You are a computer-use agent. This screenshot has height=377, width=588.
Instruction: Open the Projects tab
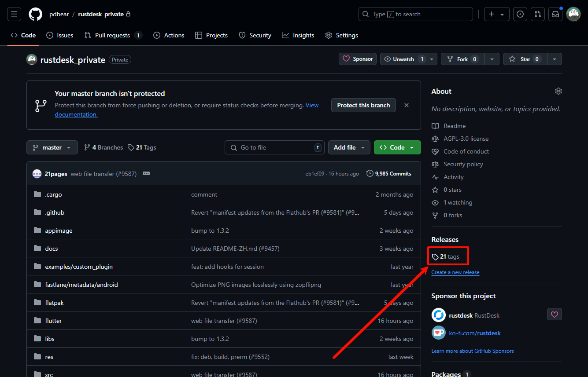point(211,35)
